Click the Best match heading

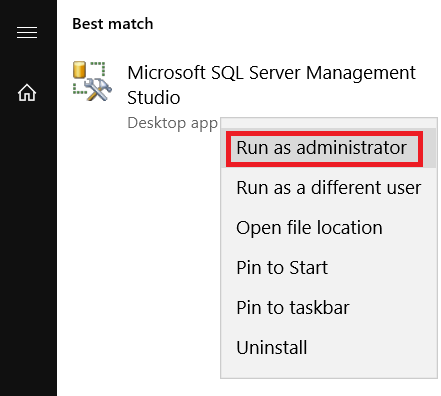[x=113, y=24]
